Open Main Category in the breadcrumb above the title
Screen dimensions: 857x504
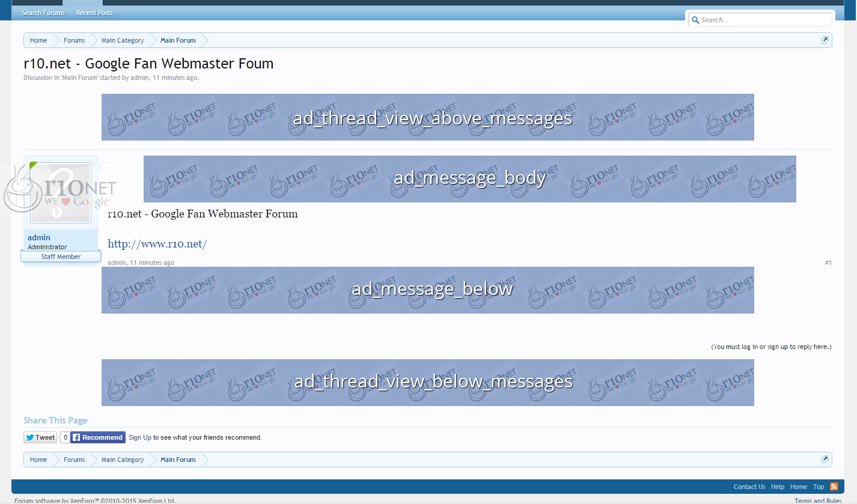(123, 40)
